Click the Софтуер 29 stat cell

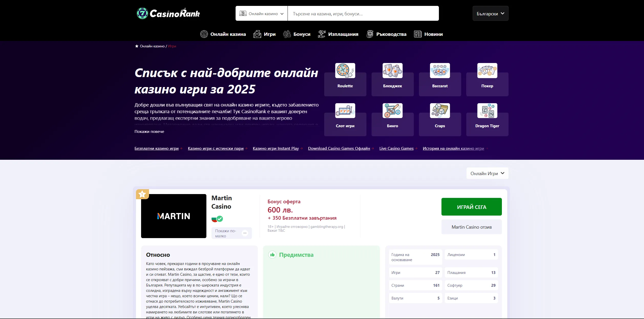coord(471,285)
